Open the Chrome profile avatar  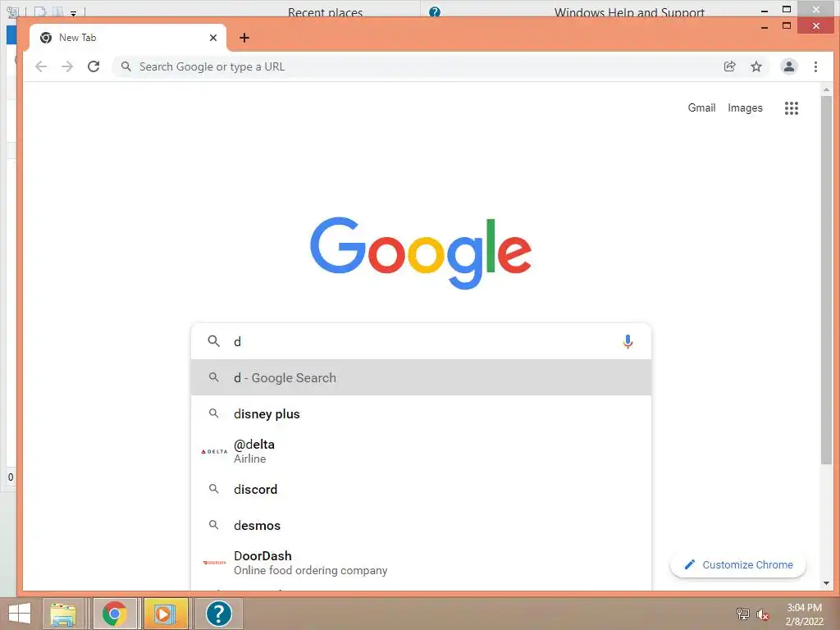tap(788, 66)
